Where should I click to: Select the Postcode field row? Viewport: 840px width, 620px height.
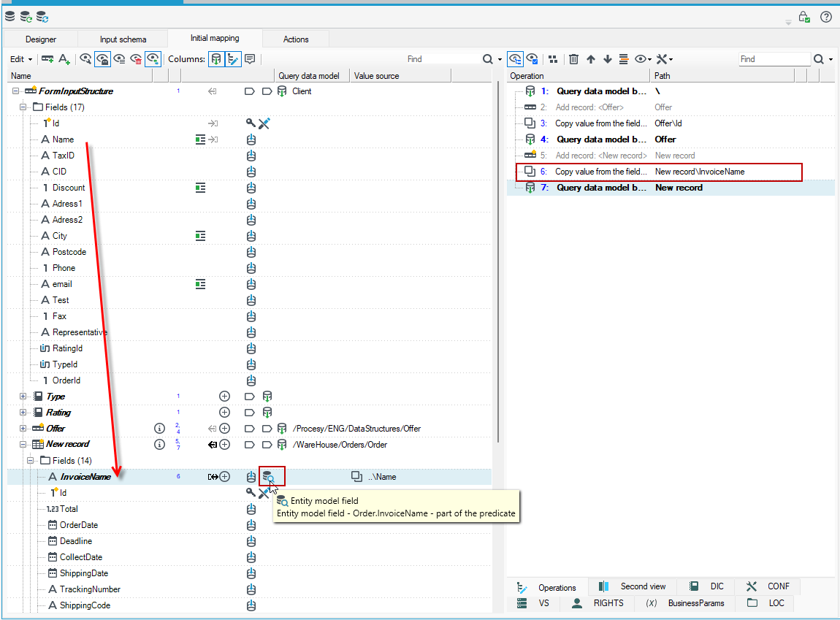click(x=249, y=252)
